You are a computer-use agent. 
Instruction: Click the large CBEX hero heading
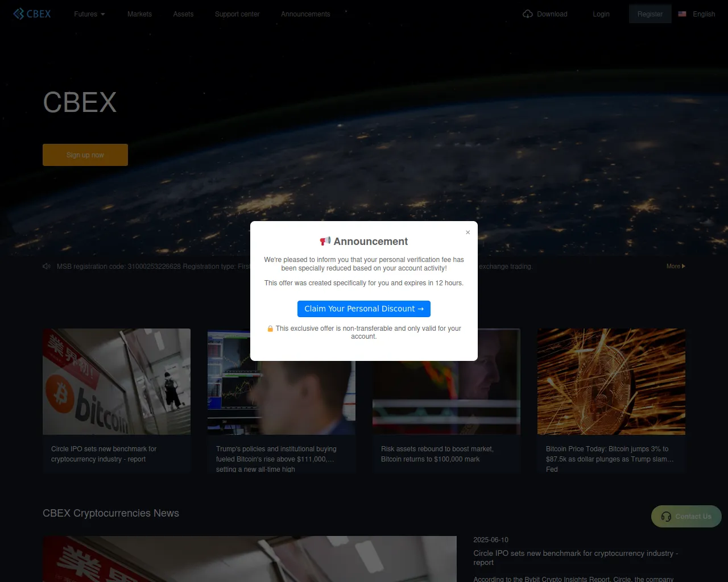(80, 103)
